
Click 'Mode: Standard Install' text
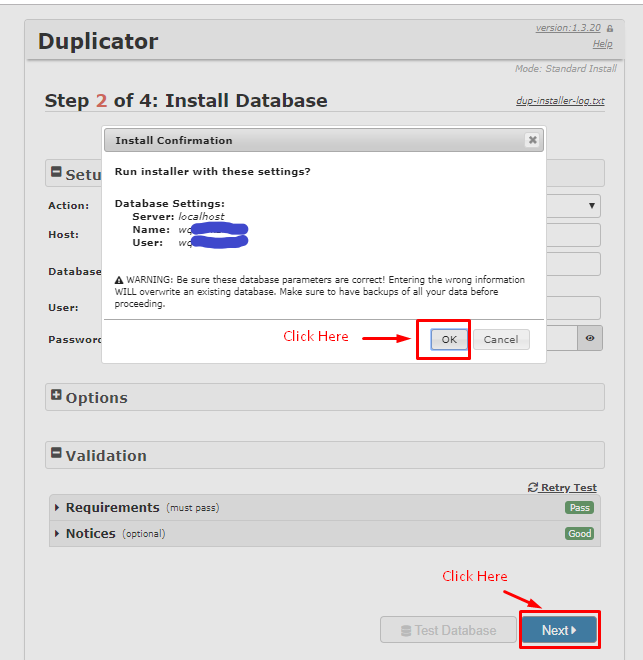click(566, 69)
